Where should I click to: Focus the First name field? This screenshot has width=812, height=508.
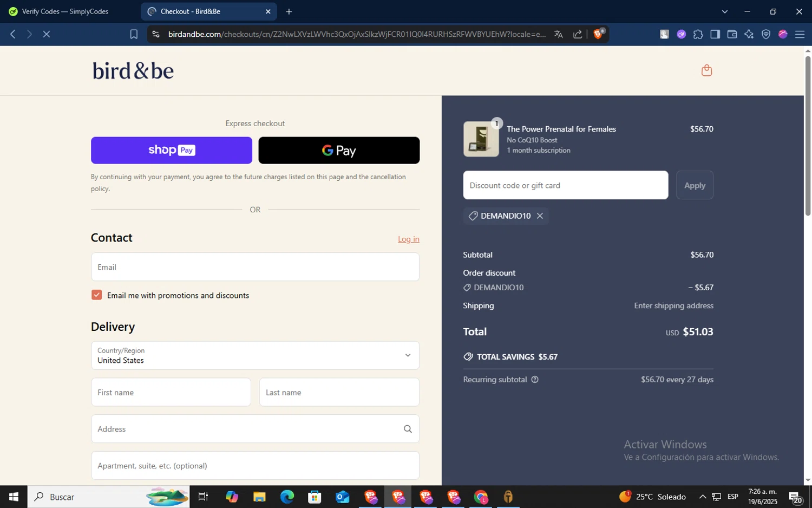(171, 392)
